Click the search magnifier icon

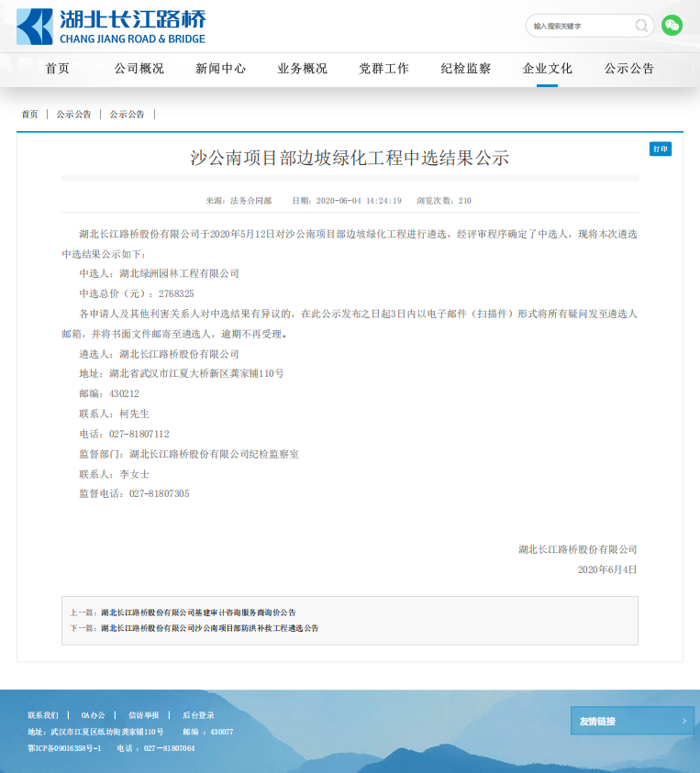pos(641,26)
